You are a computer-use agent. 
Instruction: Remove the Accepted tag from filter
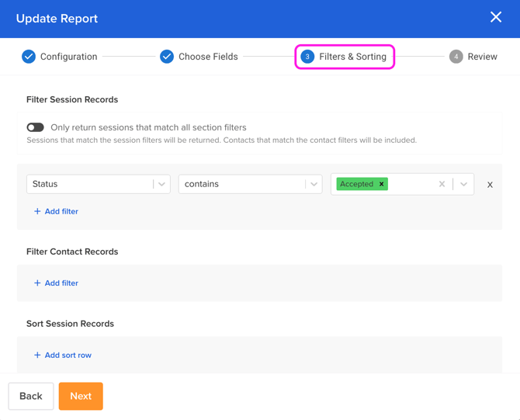tap(382, 184)
